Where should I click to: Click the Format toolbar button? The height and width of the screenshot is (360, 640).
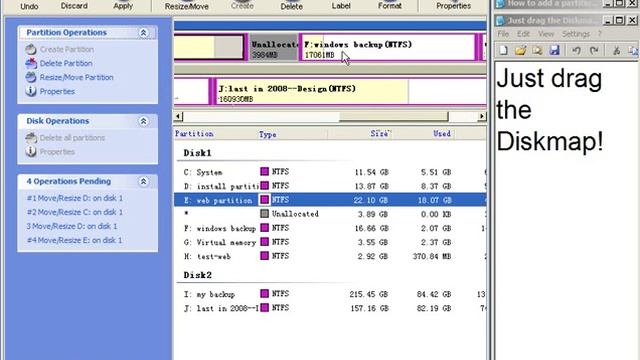click(389, 6)
